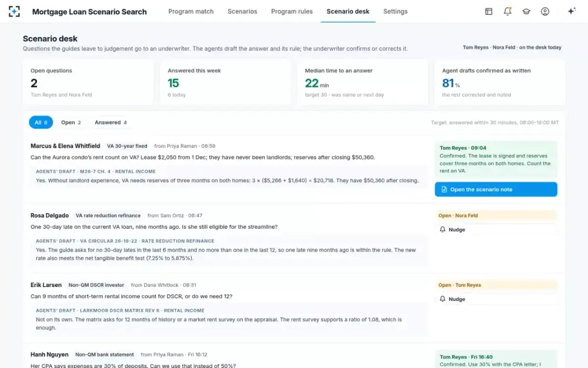588x368 pixels.
Task: Click the Median time to an answer card
Action: (363, 82)
